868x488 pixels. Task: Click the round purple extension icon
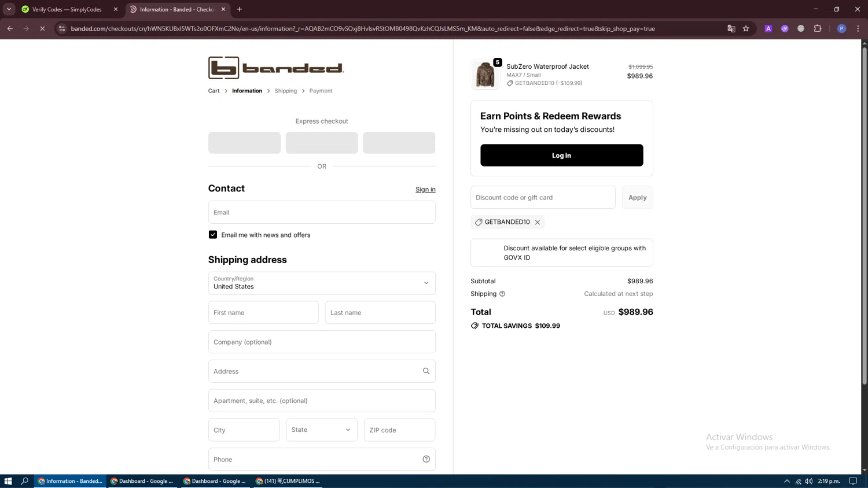click(785, 28)
